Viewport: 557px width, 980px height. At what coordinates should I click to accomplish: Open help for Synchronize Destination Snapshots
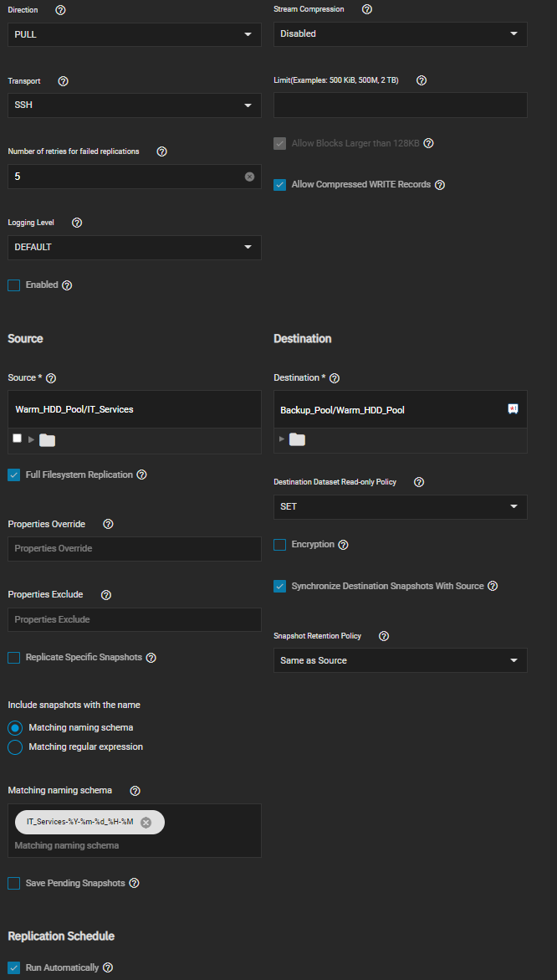click(493, 587)
